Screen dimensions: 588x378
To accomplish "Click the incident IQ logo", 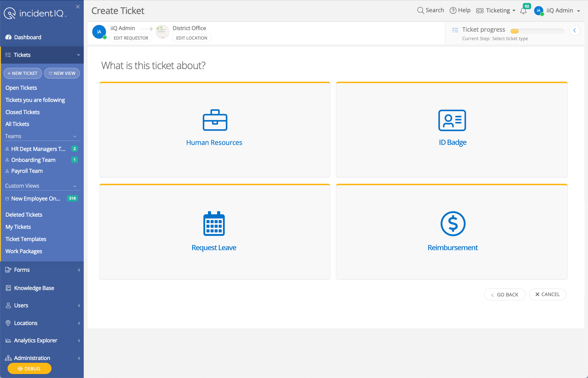I will (34, 13).
